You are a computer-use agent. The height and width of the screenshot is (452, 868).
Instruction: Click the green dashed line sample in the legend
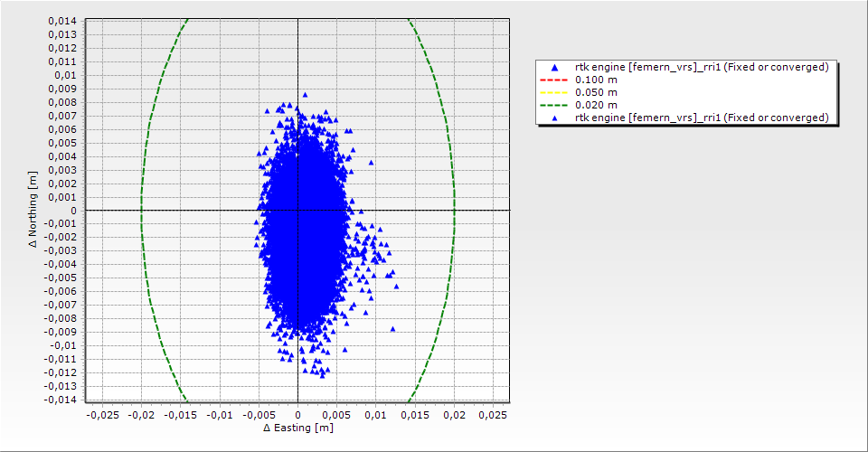554,105
